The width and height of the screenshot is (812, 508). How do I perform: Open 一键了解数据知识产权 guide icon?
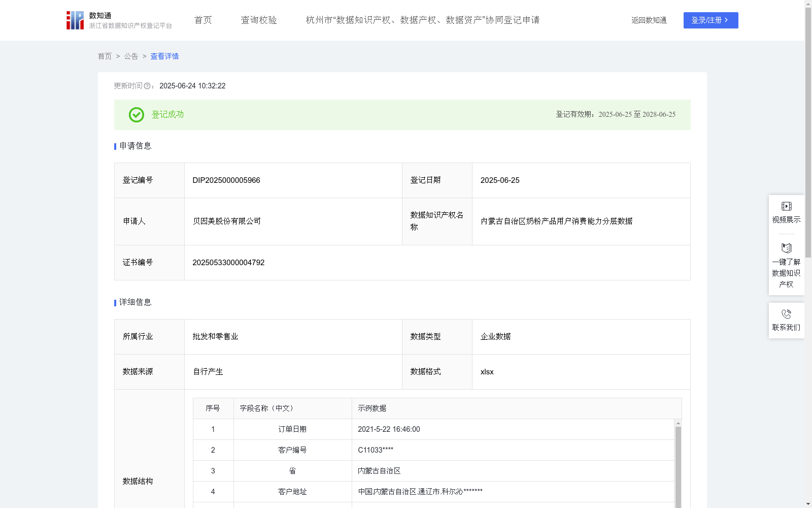pyautogui.click(x=786, y=248)
